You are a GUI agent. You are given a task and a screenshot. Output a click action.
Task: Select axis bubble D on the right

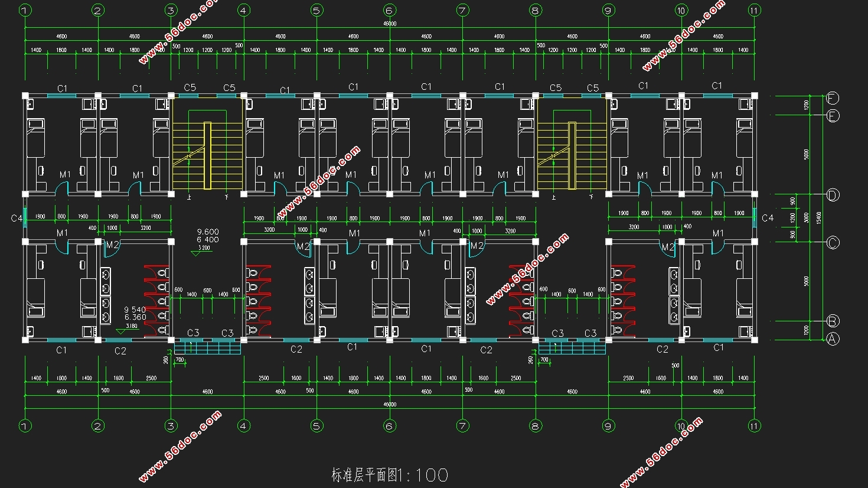(833, 195)
